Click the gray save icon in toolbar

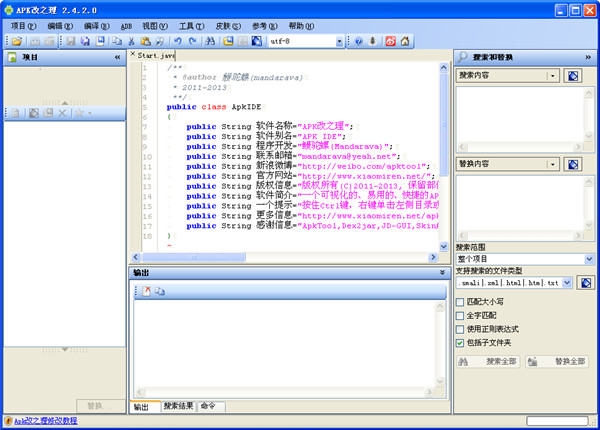coord(71,41)
